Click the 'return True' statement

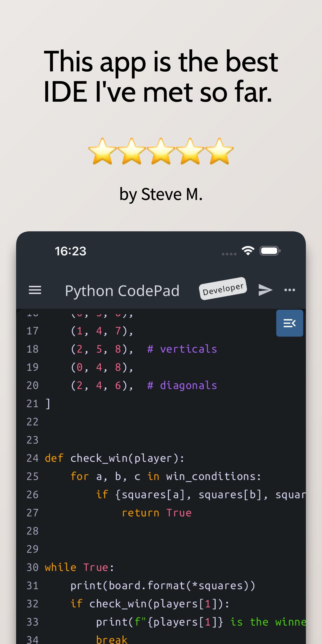157,513
